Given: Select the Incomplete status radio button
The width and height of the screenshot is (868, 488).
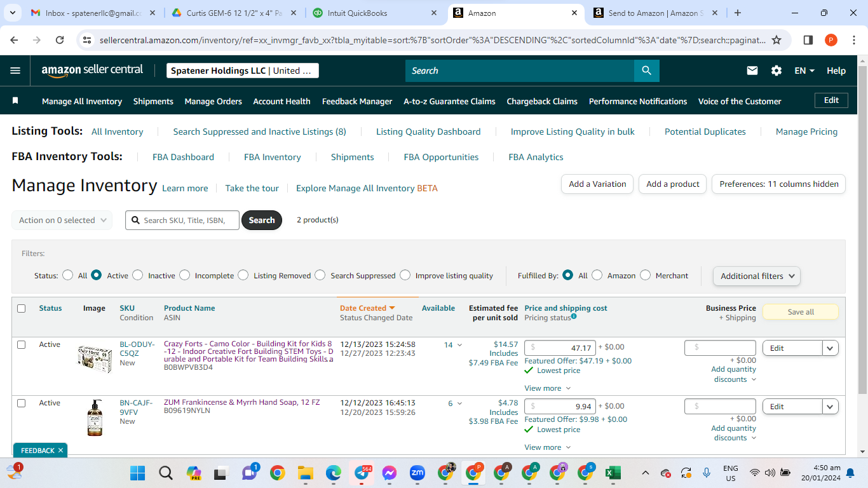Looking at the screenshot, I should click(x=184, y=275).
